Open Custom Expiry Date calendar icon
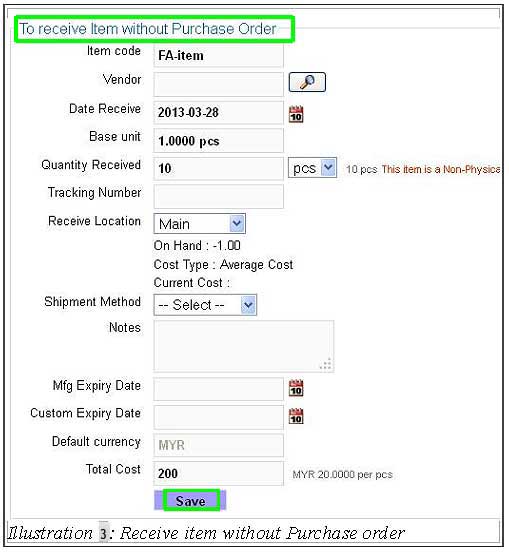This screenshot has width=509, height=553. [296, 416]
